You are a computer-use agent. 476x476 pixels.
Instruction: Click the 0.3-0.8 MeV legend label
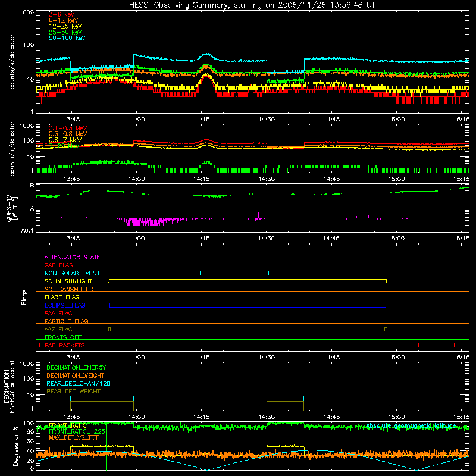pyautogui.click(x=67, y=134)
